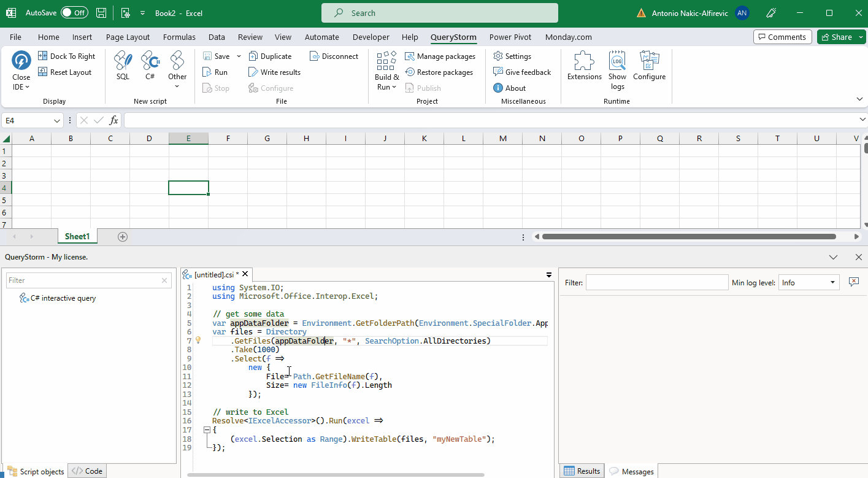
Task: Click the Share button
Action: pos(836,37)
